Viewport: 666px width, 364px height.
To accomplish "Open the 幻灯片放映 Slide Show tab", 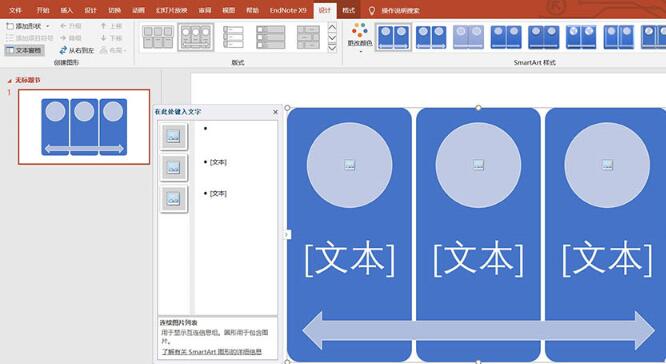I will 171,10.
